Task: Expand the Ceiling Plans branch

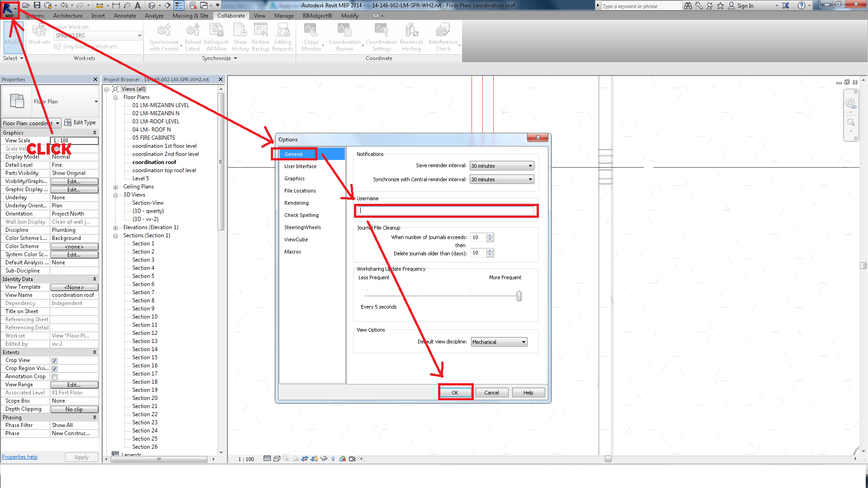Action: pyautogui.click(x=116, y=186)
